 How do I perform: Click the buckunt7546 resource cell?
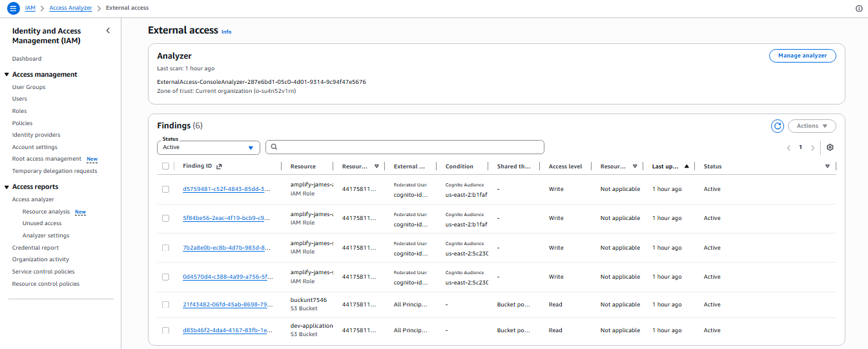click(309, 300)
